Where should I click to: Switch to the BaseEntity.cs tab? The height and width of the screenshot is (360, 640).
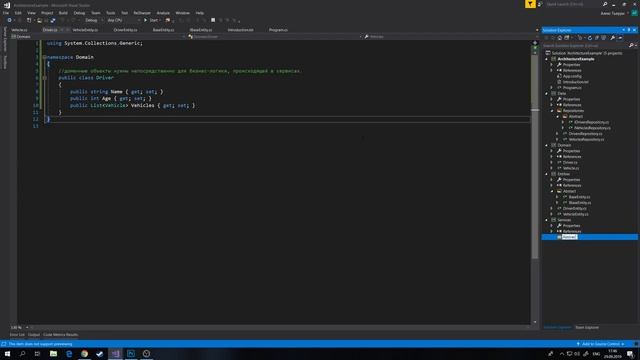pyautogui.click(x=163, y=30)
